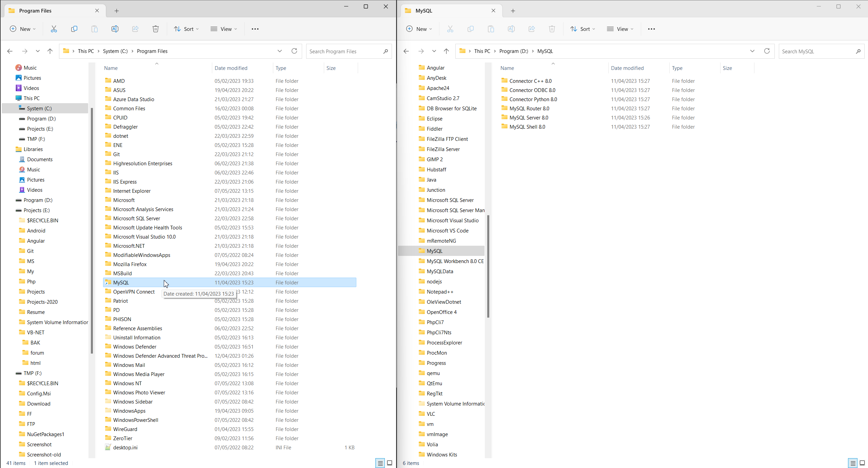The width and height of the screenshot is (868, 468).
Task: Go up one level from the MySQL folder
Action: [446, 51]
